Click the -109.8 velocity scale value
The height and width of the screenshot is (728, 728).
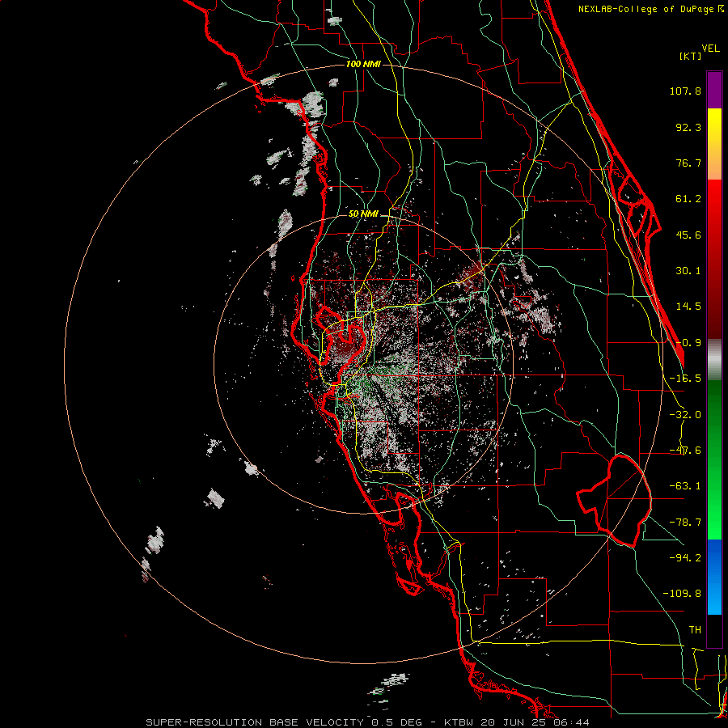click(682, 594)
